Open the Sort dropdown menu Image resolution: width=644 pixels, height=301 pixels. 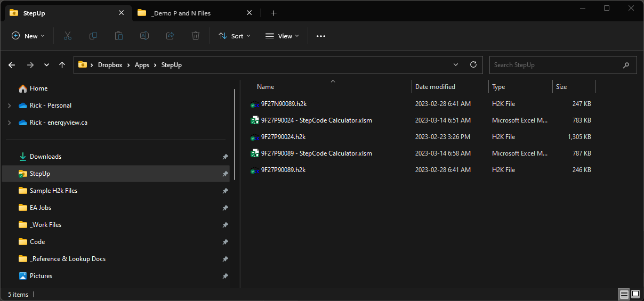pyautogui.click(x=234, y=36)
